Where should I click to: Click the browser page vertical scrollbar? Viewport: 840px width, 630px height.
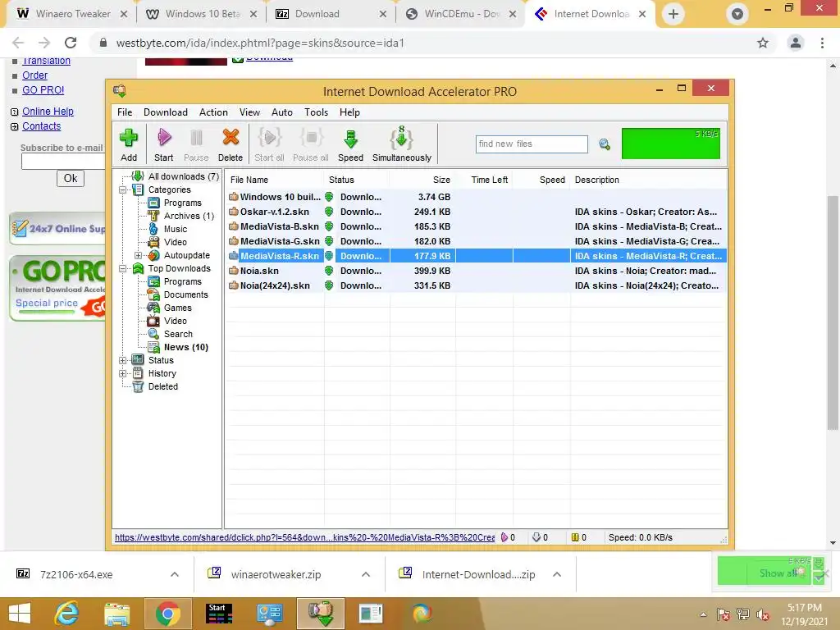[833, 313]
